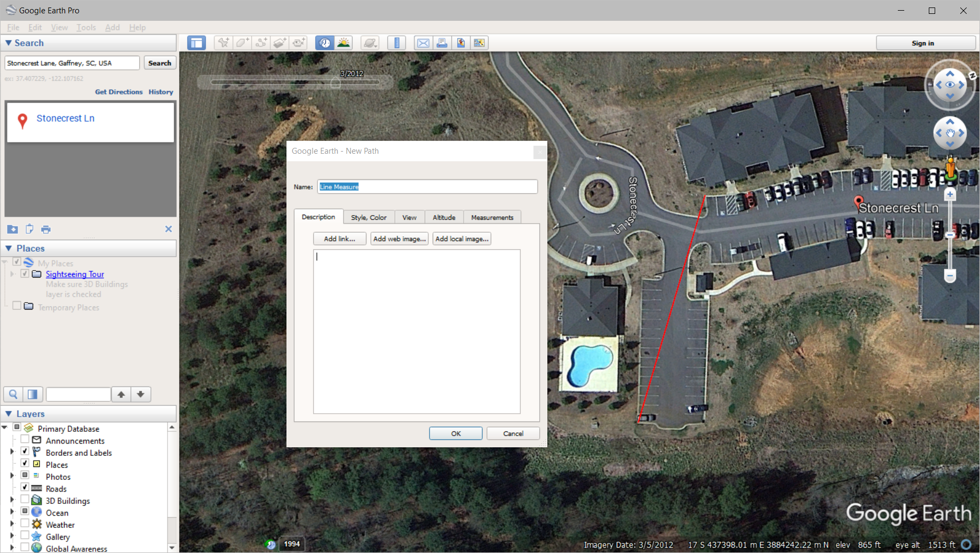Switch to the Measurements tab
The width and height of the screenshot is (980, 553).
tap(492, 217)
